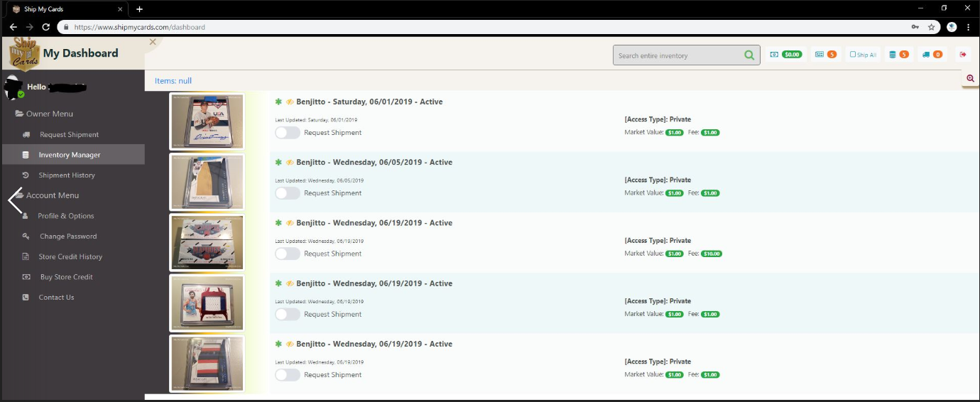Click the Fee $1.00 badge on 06/05/2019 row
The width and height of the screenshot is (980, 402).
tap(710, 193)
